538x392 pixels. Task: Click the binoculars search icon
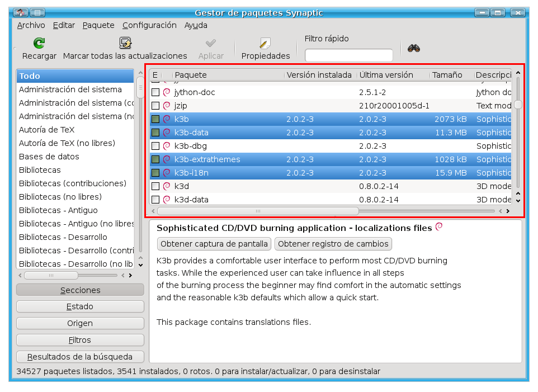(x=414, y=48)
